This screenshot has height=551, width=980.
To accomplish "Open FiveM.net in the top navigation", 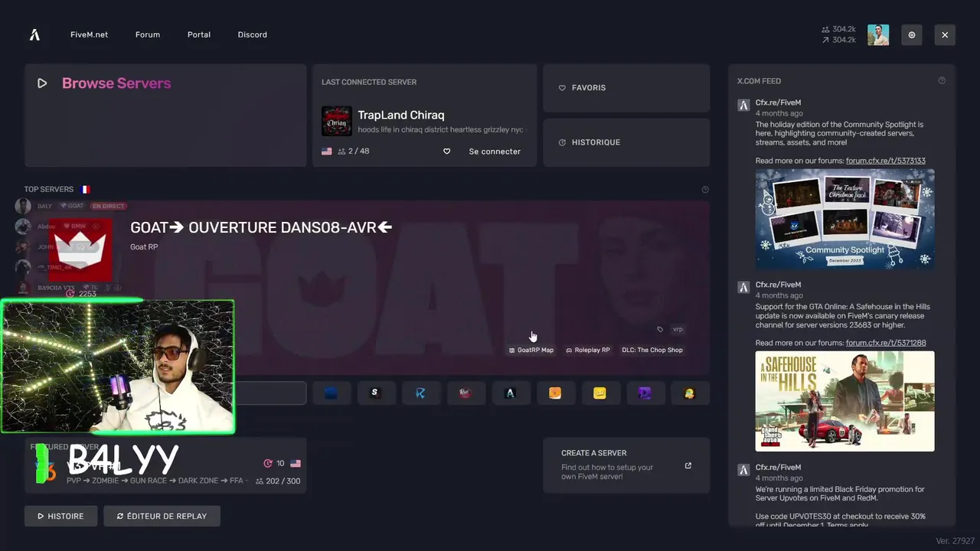I will (89, 34).
